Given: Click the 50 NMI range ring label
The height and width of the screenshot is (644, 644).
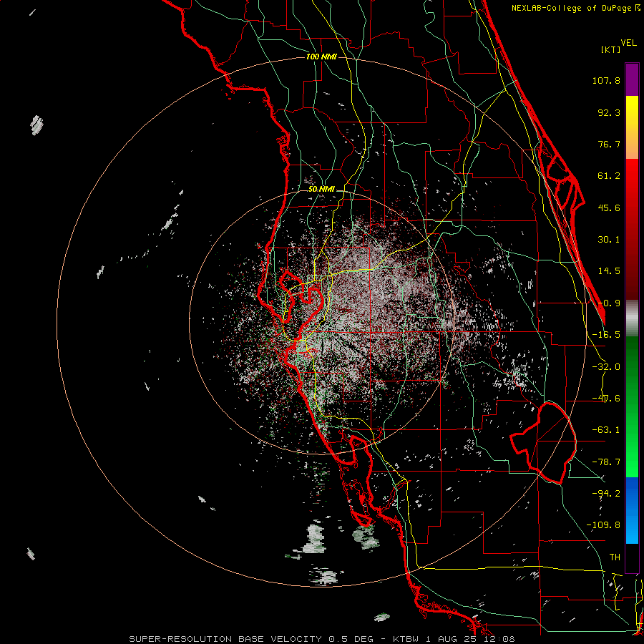Looking at the screenshot, I should [x=321, y=190].
